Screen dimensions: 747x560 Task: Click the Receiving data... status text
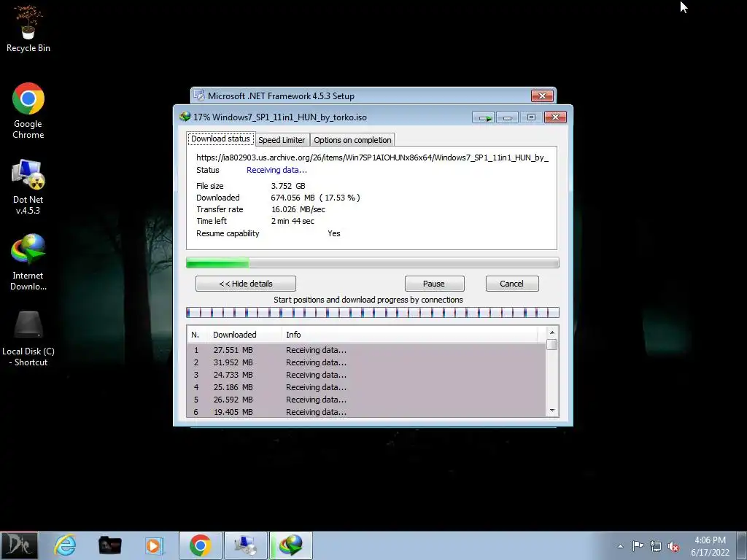click(276, 170)
